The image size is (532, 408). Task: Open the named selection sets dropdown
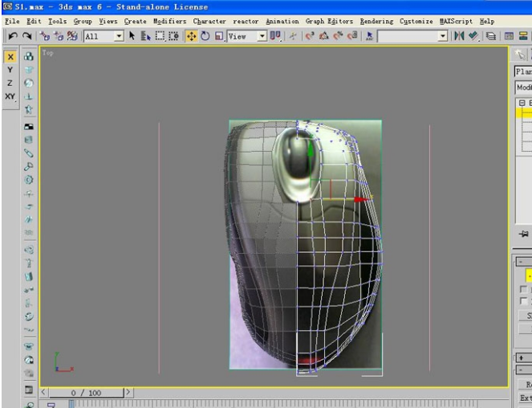443,36
